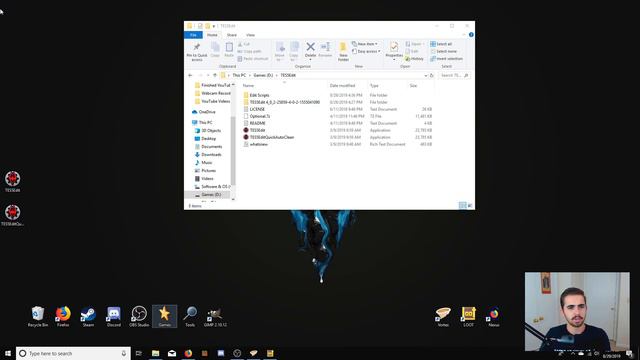Select Downloads in the navigation pane

click(211, 155)
